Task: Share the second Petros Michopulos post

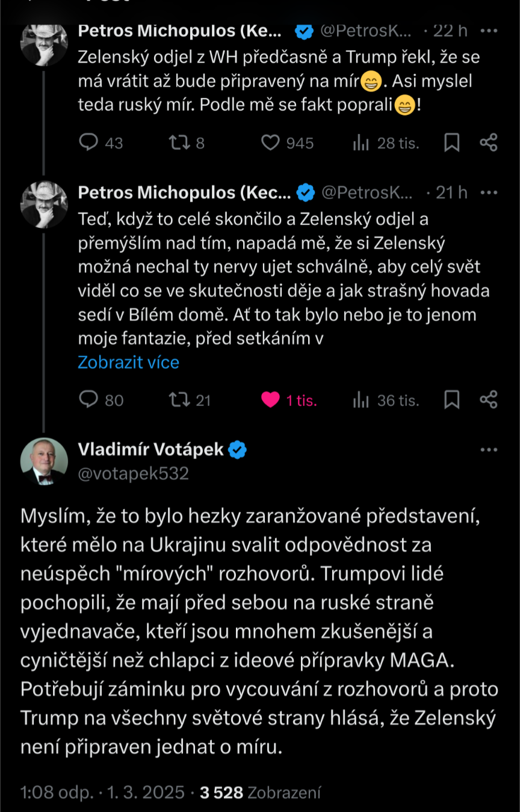Action: click(488, 400)
